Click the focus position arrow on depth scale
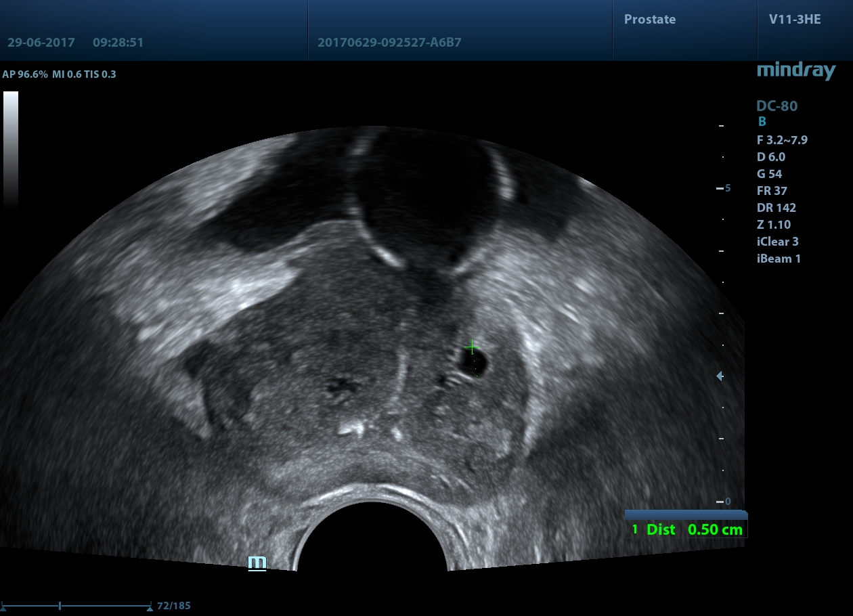 pos(720,376)
